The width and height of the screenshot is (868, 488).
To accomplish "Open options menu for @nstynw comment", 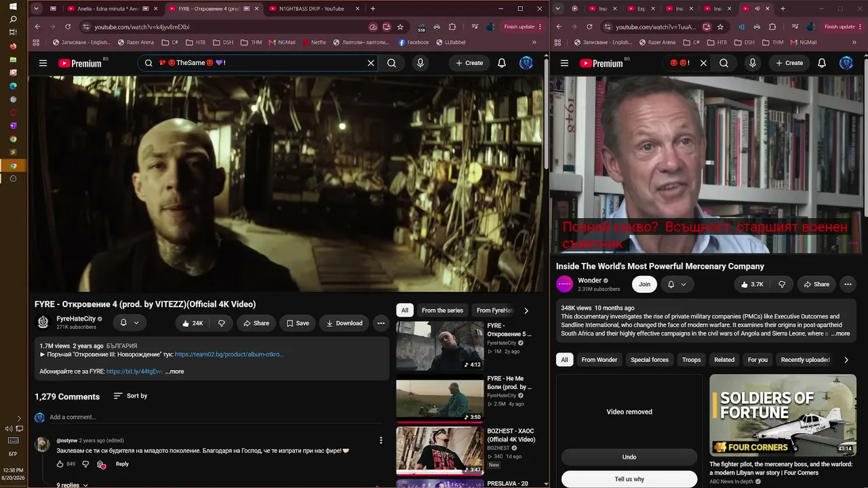I will 381,441.
